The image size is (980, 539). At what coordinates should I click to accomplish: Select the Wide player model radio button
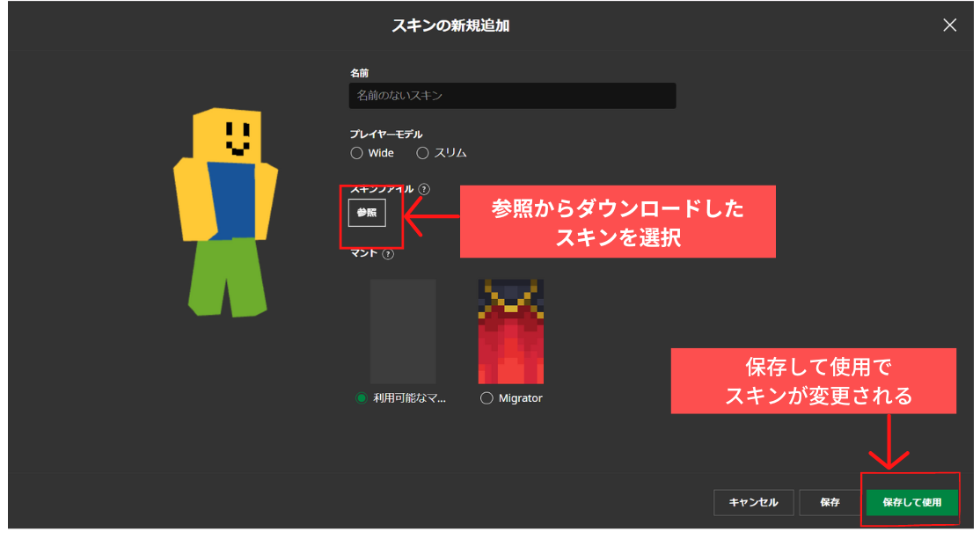click(356, 153)
